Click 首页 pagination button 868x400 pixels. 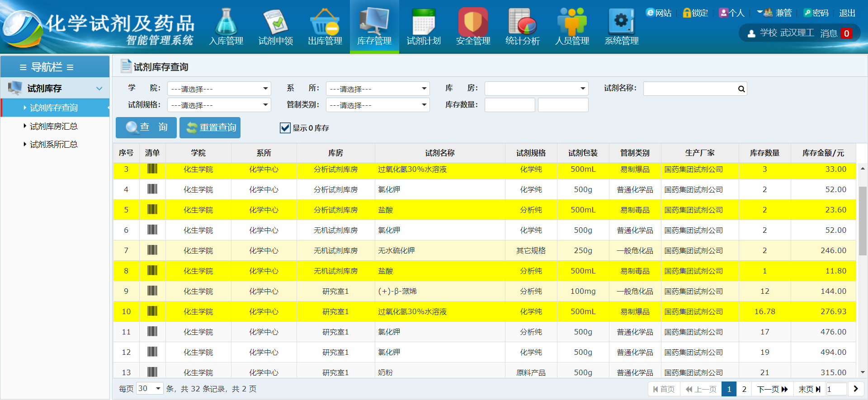pos(664,389)
